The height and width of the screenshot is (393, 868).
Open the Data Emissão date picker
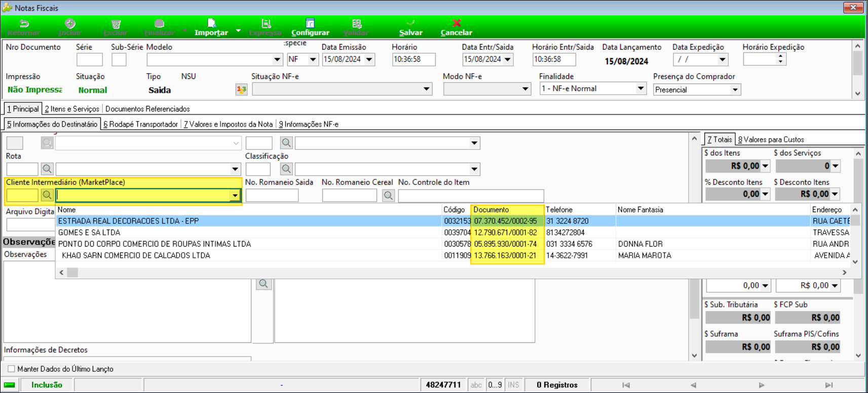coord(369,59)
